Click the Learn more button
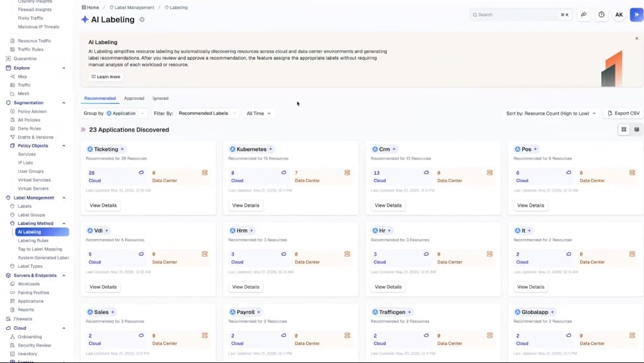The image size is (644, 363). (106, 77)
